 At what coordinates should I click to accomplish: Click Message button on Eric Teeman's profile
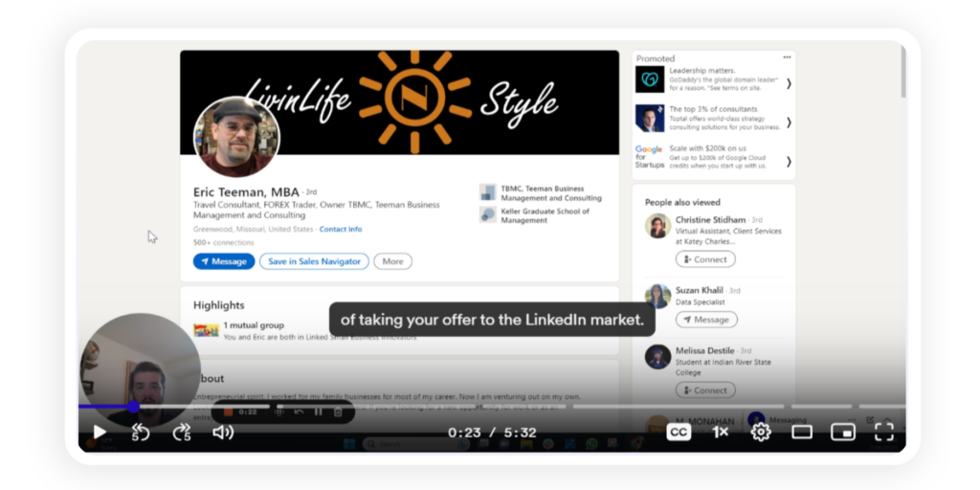tap(223, 261)
